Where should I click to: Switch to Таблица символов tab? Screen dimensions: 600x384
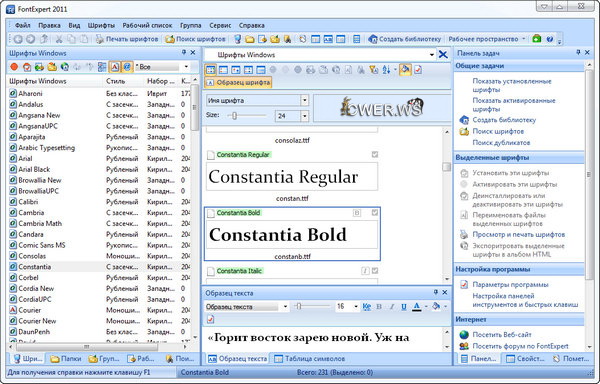310,358
